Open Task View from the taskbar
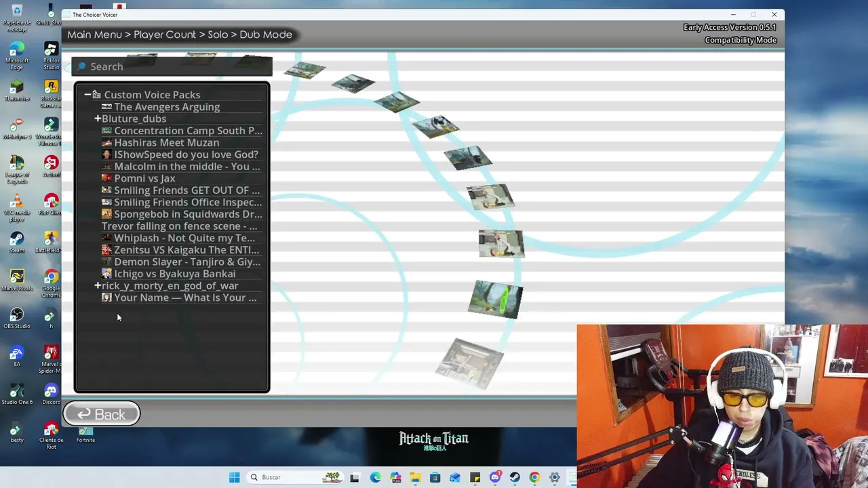 (355, 477)
